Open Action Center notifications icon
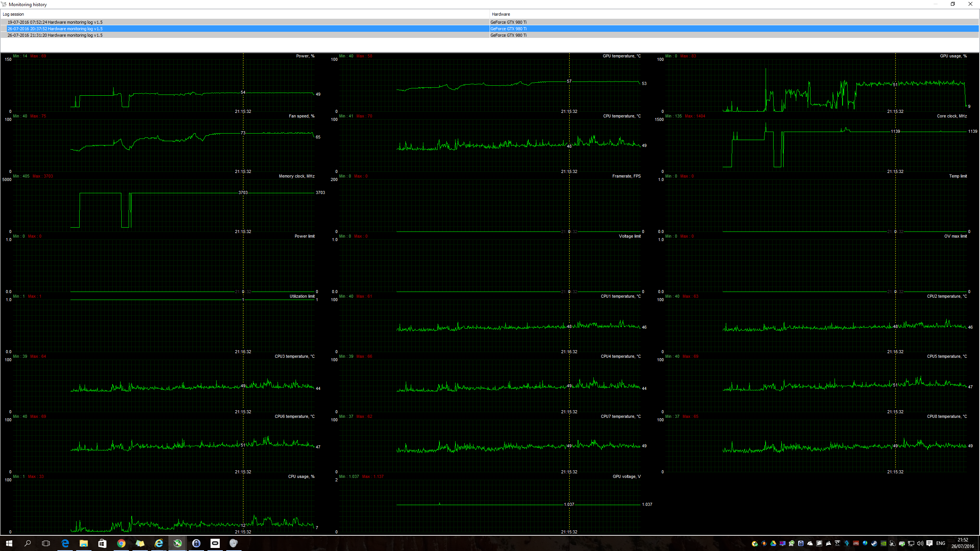The image size is (980, 551). [929, 543]
